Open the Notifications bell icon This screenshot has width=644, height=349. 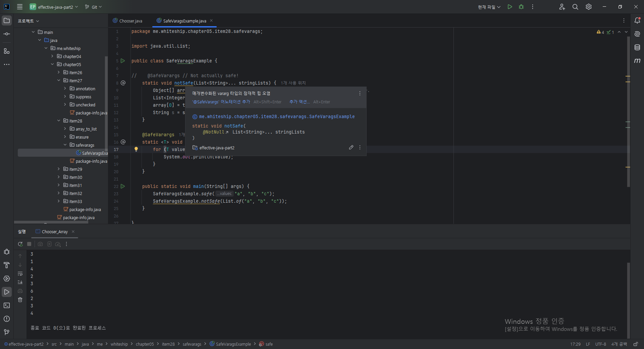[637, 20]
